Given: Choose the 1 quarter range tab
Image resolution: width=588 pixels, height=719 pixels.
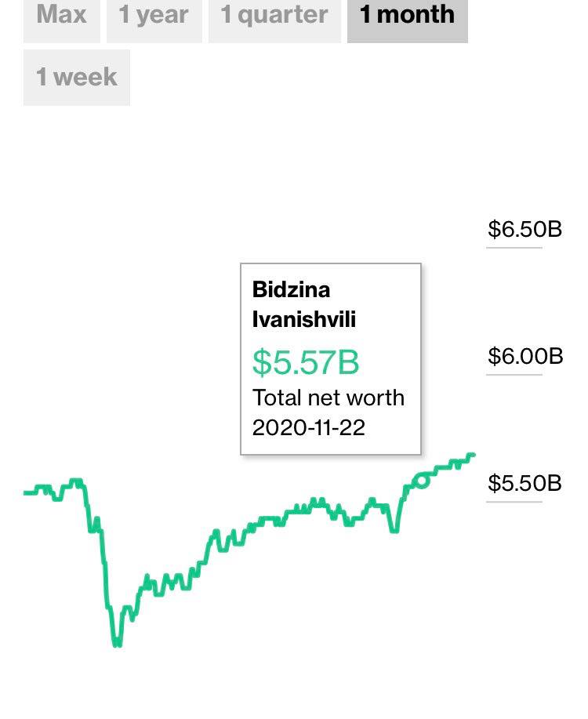Looking at the screenshot, I should tap(274, 20).
